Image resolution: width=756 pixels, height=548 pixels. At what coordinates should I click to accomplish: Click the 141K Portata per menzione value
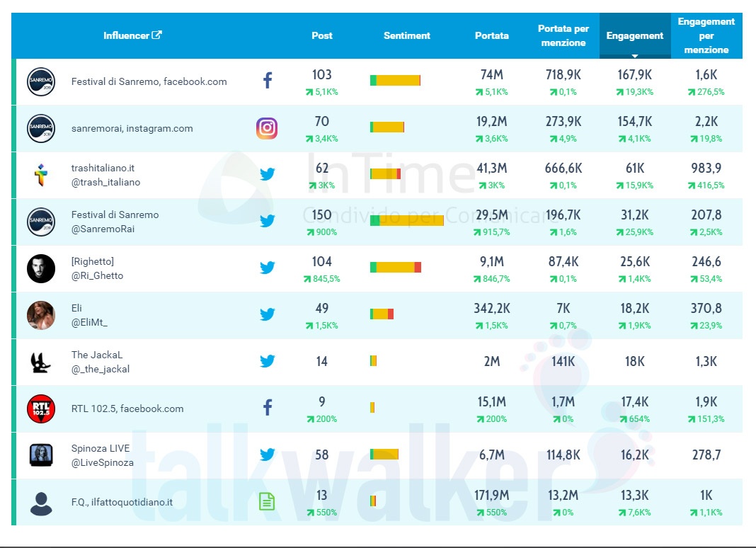(563, 361)
